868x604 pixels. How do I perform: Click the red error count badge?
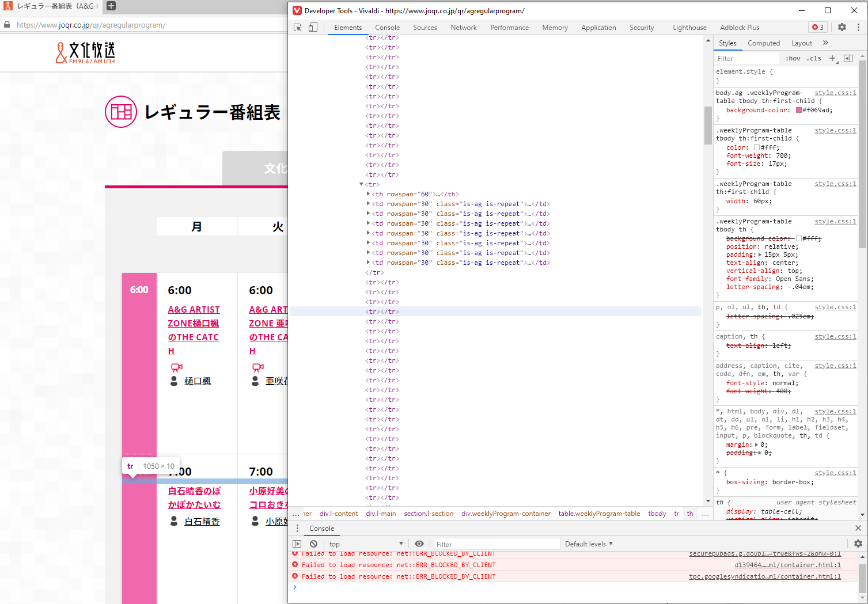click(818, 27)
